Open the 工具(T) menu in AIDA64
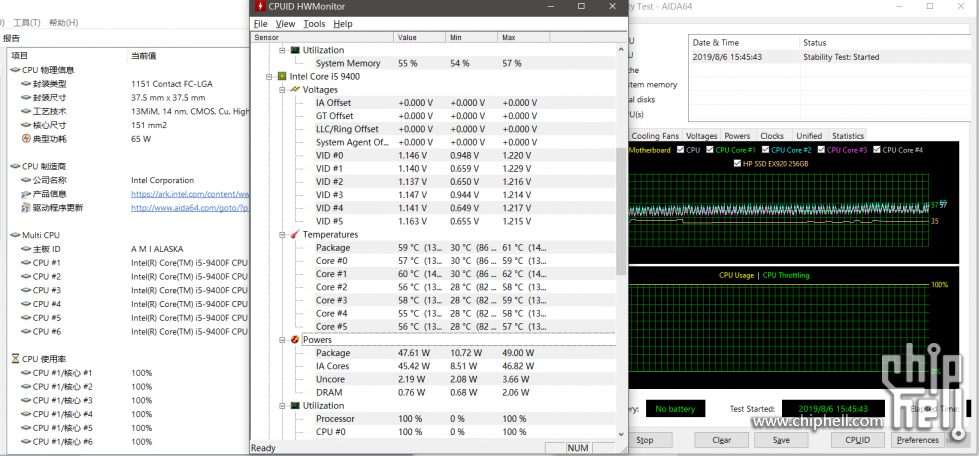Viewport: 979px width, 456px height. [x=27, y=22]
